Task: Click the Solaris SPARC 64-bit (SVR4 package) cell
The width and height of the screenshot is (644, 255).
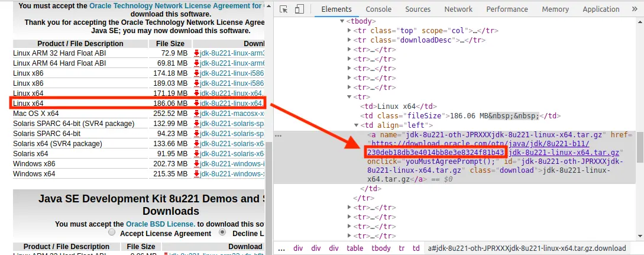Action: pos(73,124)
